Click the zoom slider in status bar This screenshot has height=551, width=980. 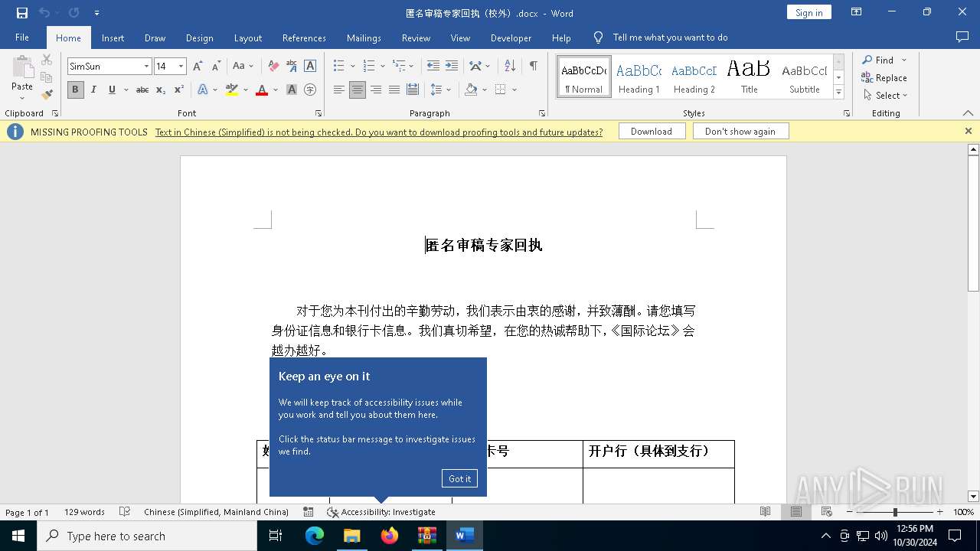(894, 512)
